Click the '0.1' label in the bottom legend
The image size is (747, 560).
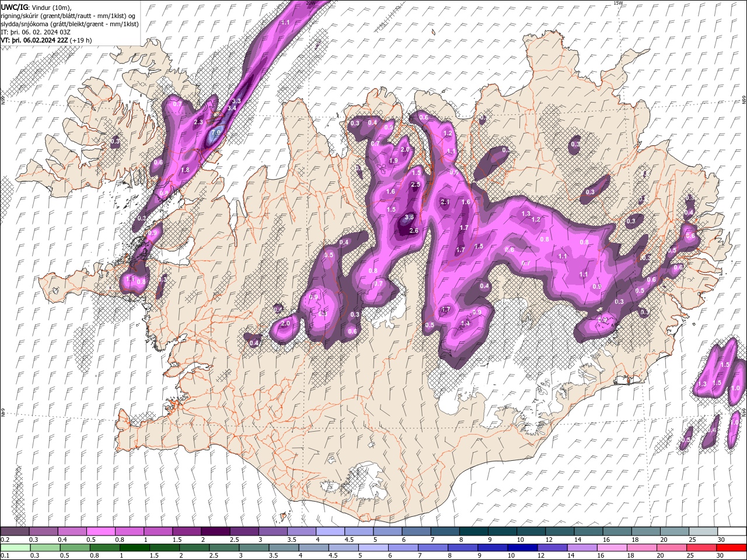click(5, 556)
